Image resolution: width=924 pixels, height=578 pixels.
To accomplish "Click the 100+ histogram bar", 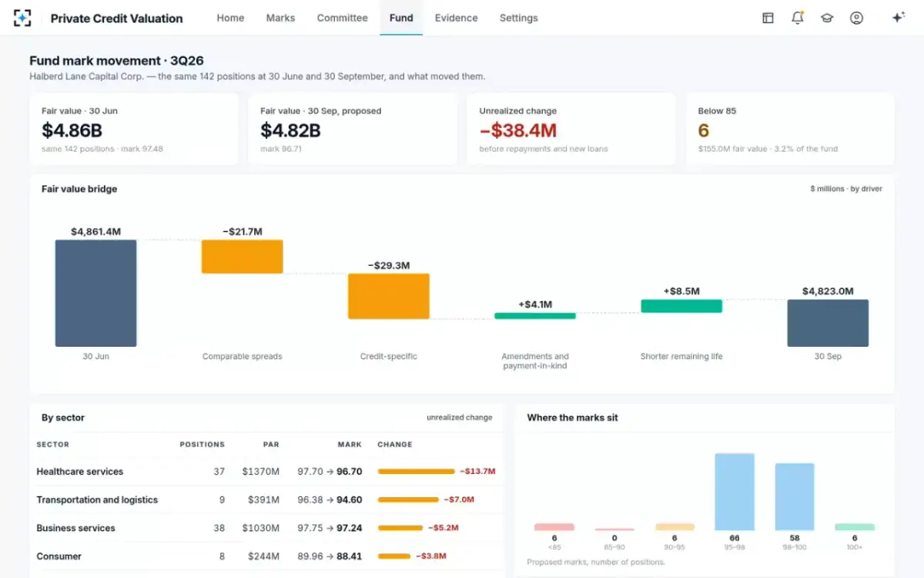I will click(855, 527).
